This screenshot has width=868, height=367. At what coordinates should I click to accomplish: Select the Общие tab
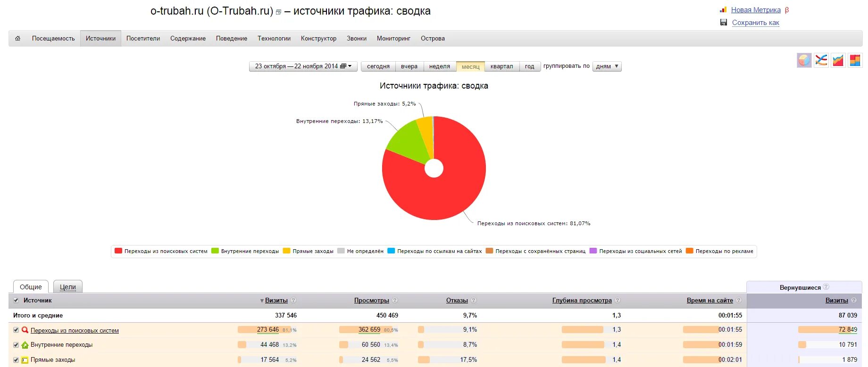click(x=31, y=286)
